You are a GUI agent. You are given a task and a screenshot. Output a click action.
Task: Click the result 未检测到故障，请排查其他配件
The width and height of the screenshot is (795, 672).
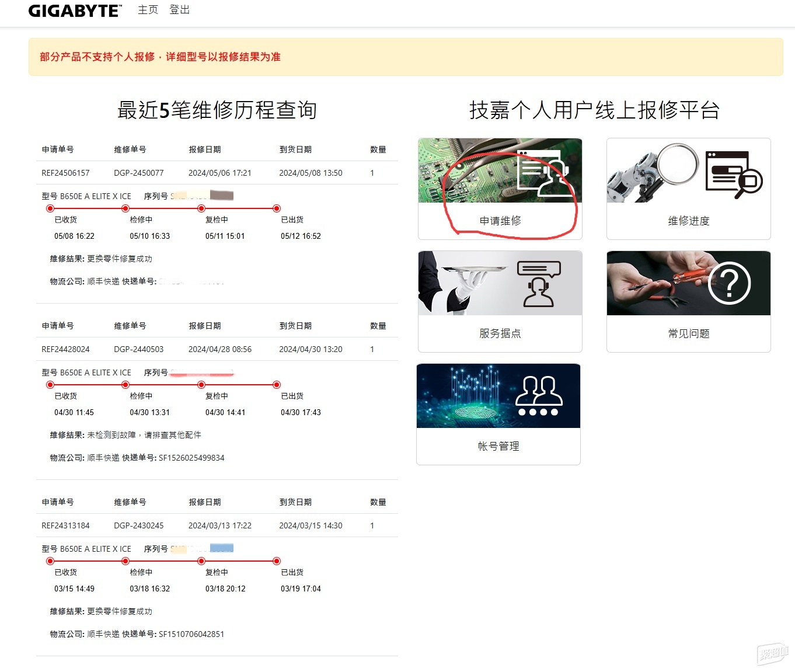[x=144, y=435]
